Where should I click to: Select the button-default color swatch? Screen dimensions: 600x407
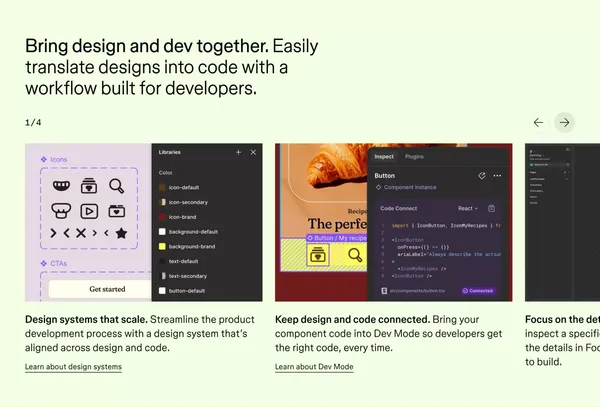coord(162,291)
